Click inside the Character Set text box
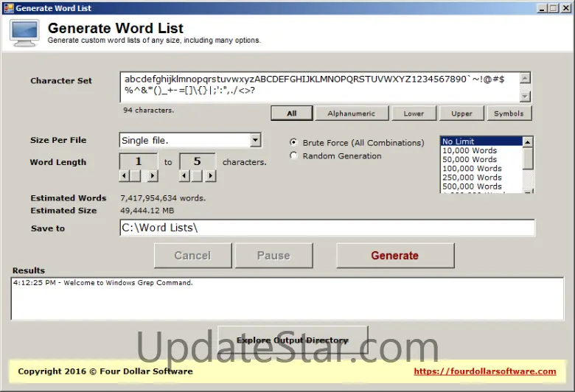Screen dimensions: 575x392 (x=320, y=87)
